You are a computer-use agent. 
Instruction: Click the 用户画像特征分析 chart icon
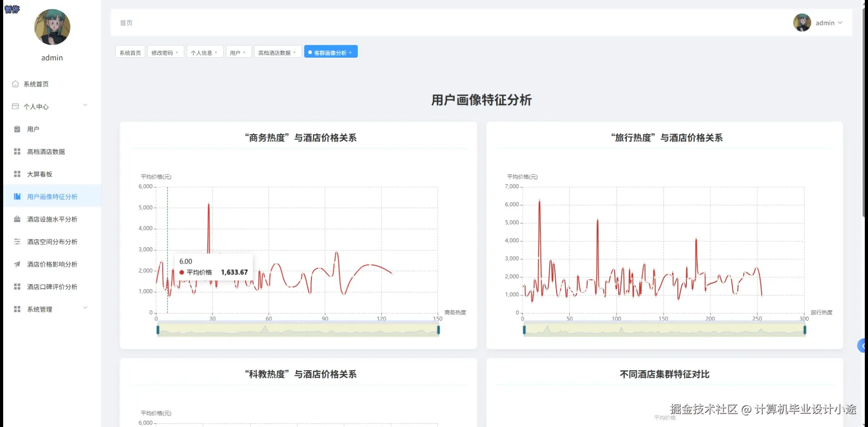(x=17, y=196)
